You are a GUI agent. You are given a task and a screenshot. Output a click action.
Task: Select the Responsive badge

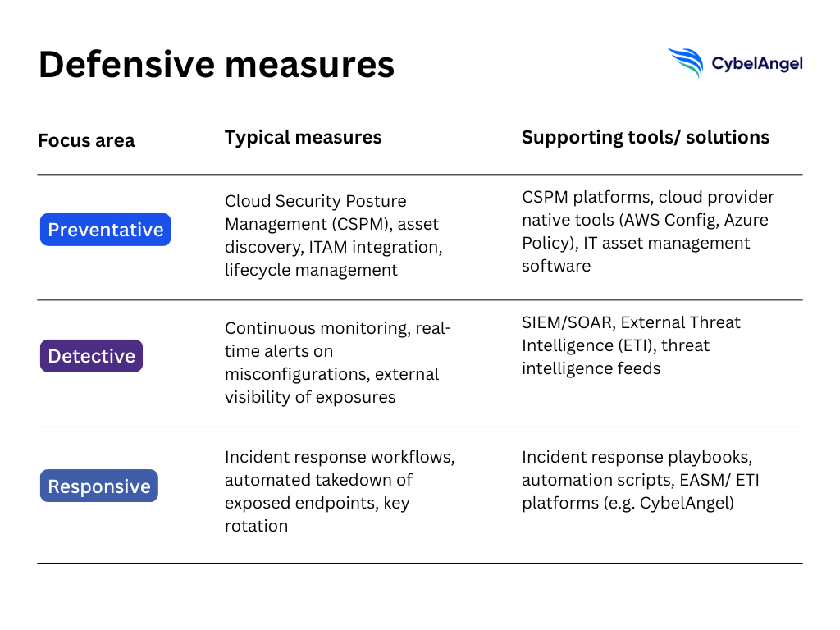tap(99, 486)
